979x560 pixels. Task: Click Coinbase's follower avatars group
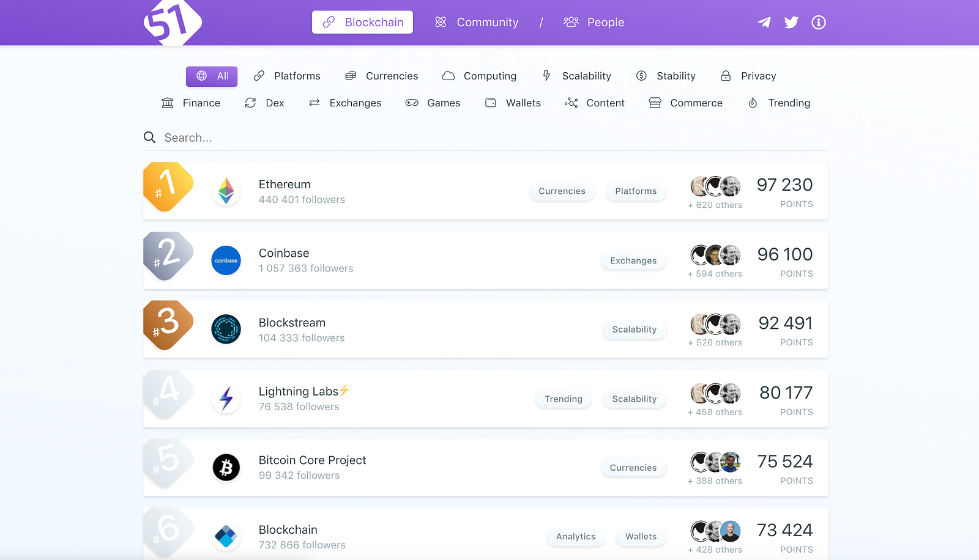coord(715,255)
